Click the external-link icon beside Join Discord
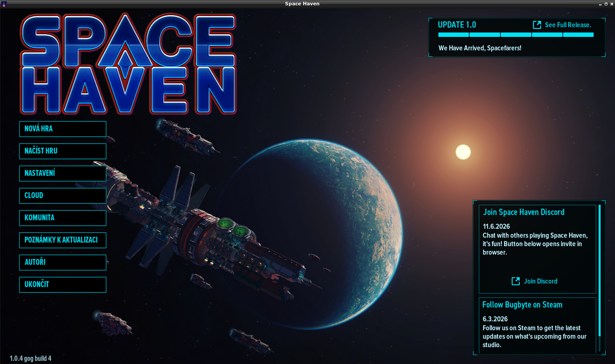Viewport: 615px width, 364px height. (516, 281)
